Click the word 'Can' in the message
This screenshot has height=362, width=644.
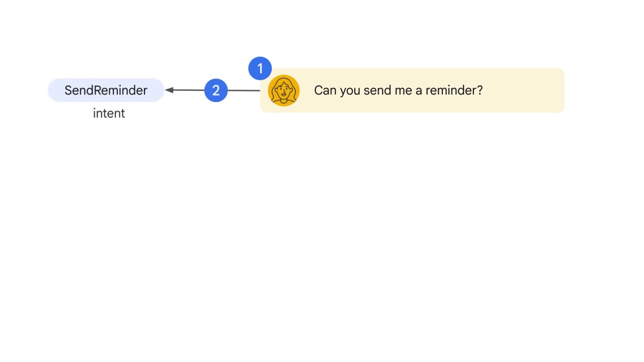325,90
